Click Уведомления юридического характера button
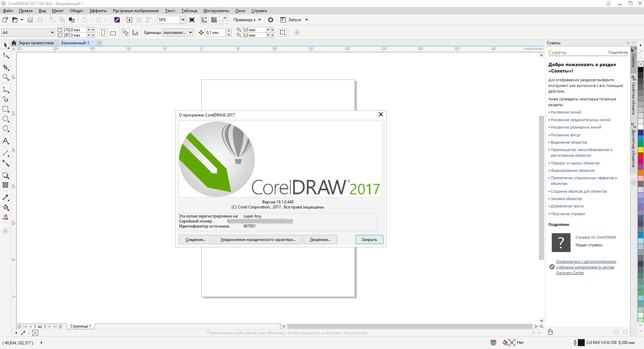This screenshot has width=644, height=349. (x=258, y=240)
